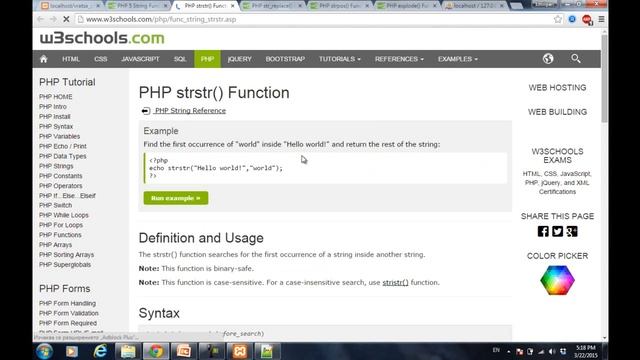The height and width of the screenshot is (360, 640).
Task: Open PHP Superglobals in the sidebar
Action: point(65,265)
